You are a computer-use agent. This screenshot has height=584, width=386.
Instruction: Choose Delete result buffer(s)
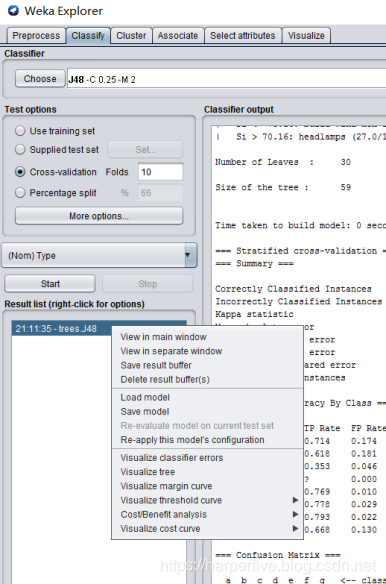coord(207,379)
